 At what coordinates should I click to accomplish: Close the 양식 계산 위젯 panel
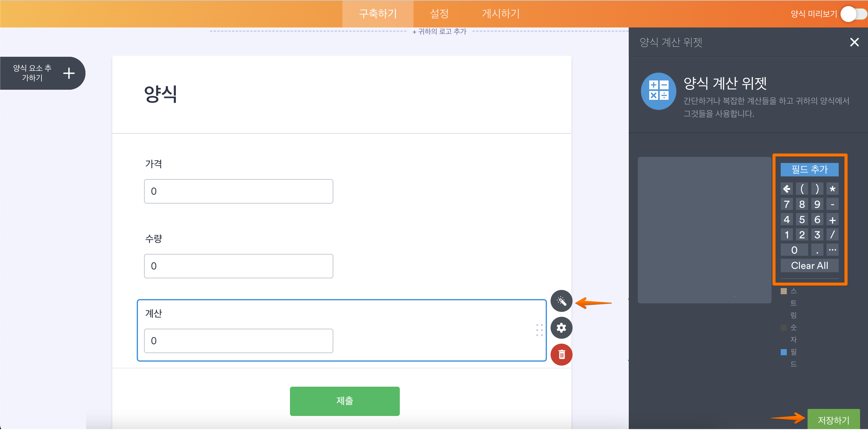[x=854, y=42]
